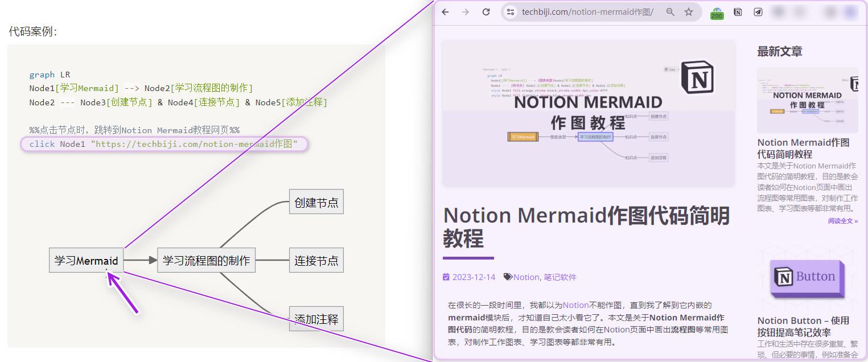Click the Notion Mermaid 作图教程 sidebar thumbnail
868x362 pixels.
(807, 100)
